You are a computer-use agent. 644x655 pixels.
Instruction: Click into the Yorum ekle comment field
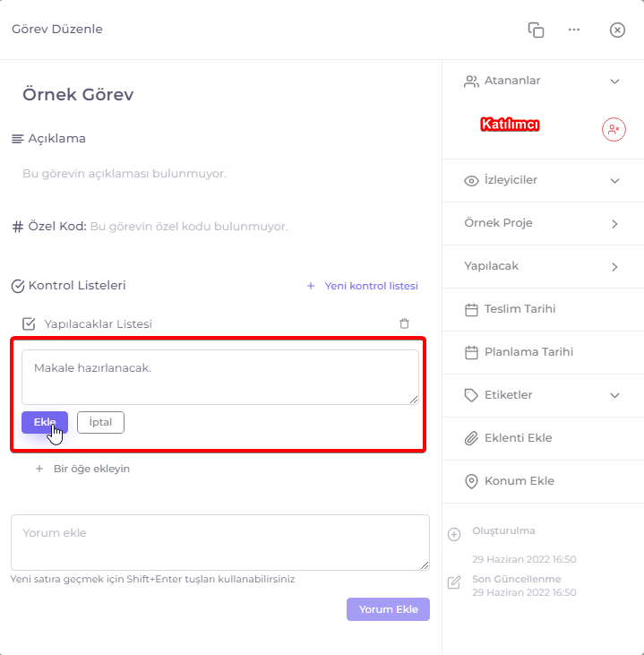tap(220, 542)
